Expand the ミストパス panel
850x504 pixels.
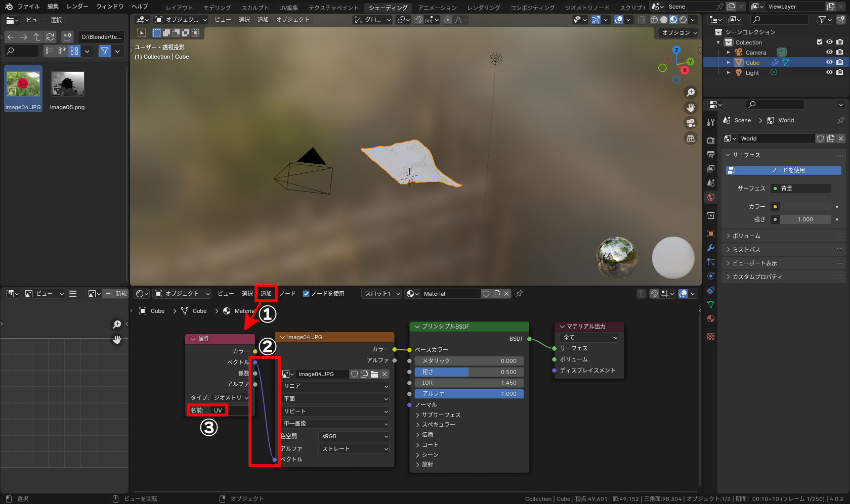tap(783, 250)
